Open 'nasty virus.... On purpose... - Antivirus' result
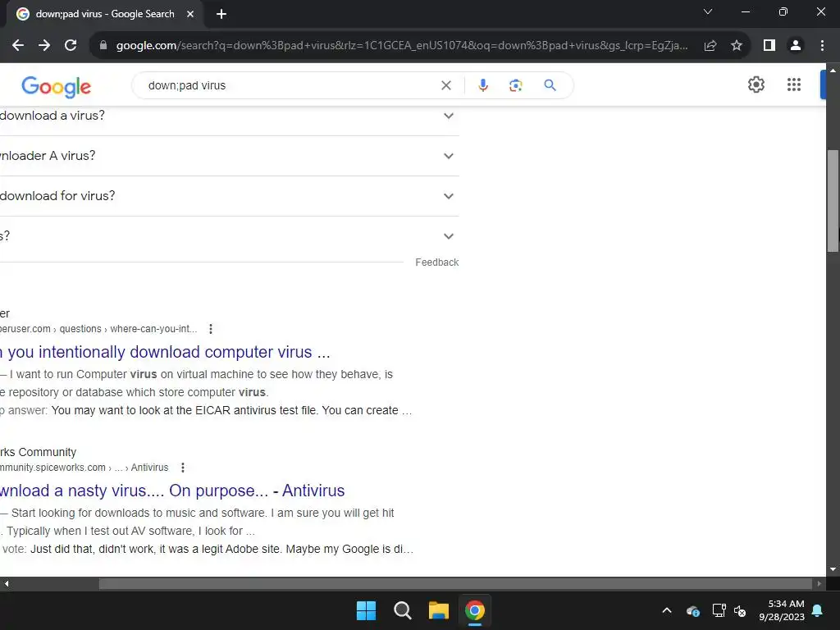This screenshot has width=840, height=630. pos(172,491)
